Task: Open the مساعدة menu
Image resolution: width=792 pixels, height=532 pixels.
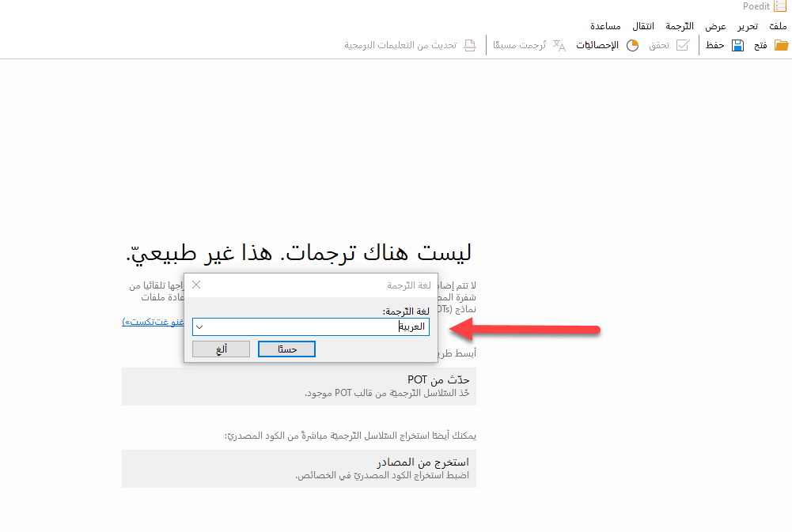Action: click(x=605, y=26)
